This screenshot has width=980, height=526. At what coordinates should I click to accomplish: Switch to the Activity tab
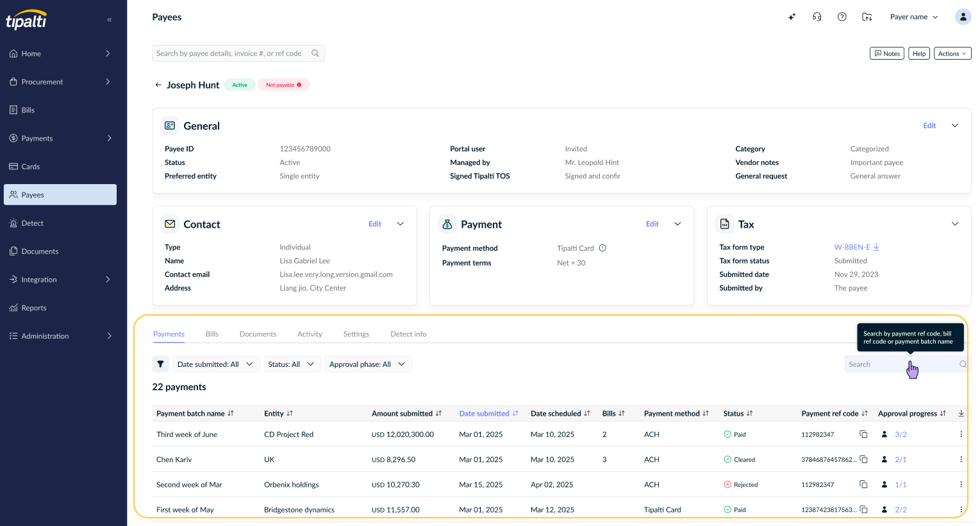(x=310, y=334)
